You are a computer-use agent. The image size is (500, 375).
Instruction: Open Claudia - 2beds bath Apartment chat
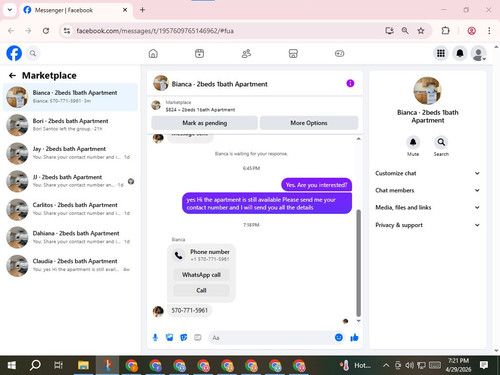(x=70, y=265)
